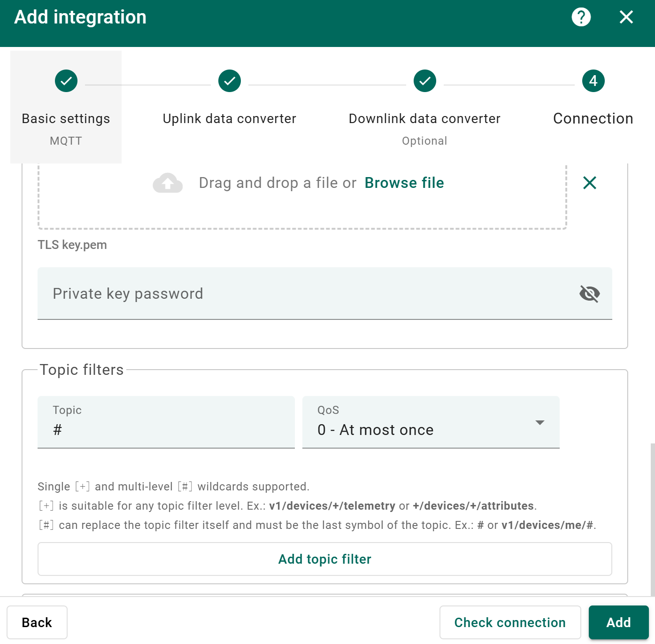Click Add topic filter button
Image resolution: width=655 pixels, height=644 pixels.
[325, 559]
